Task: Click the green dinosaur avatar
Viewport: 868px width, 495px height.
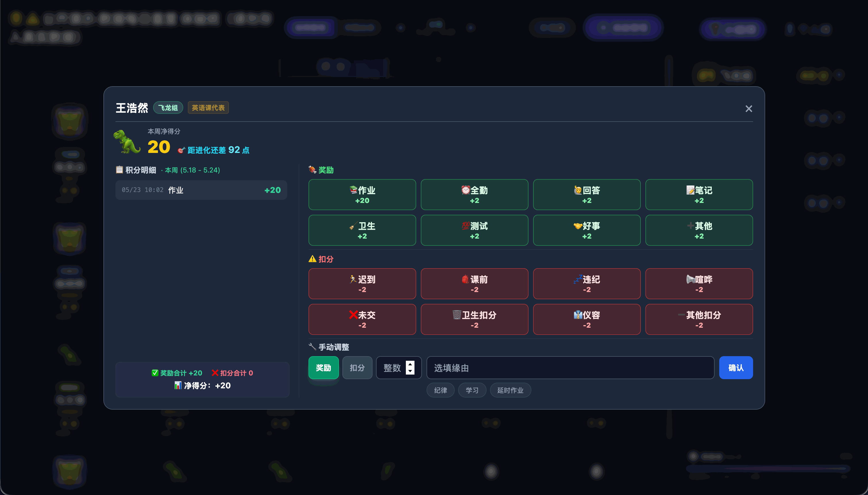Action: [x=127, y=142]
